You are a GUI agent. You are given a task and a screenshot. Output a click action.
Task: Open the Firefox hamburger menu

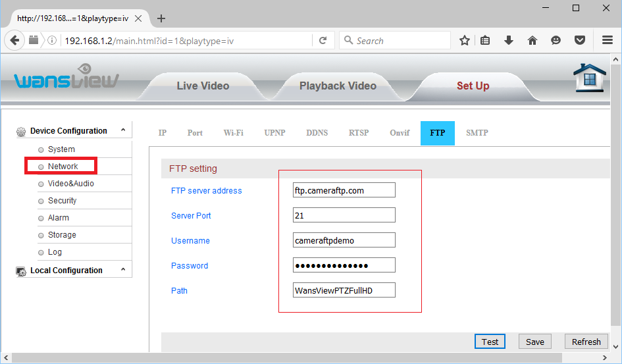coord(608,40)
